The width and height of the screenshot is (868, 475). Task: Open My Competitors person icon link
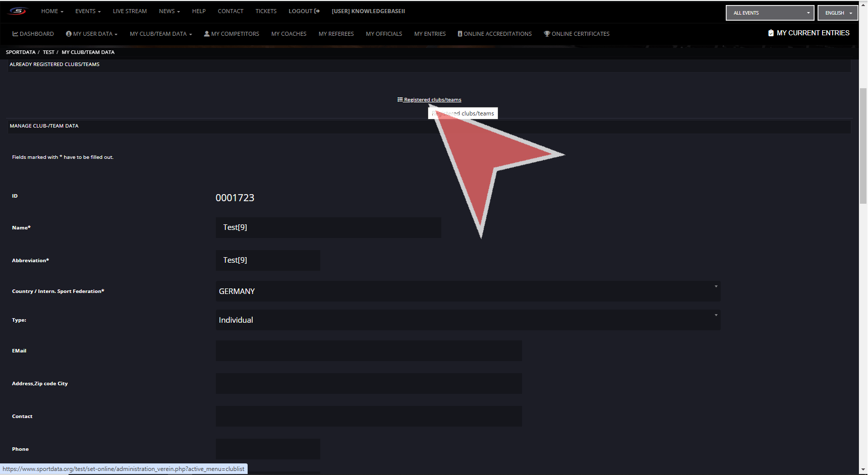point(232,34)
